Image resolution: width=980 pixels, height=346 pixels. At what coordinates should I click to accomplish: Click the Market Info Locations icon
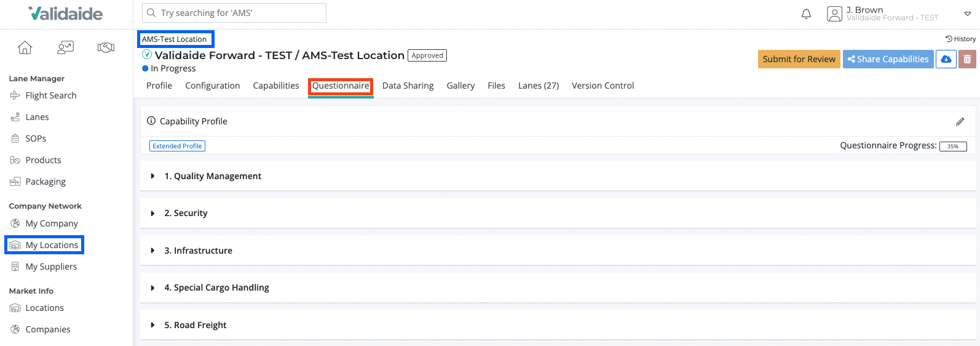pos(15,308)
